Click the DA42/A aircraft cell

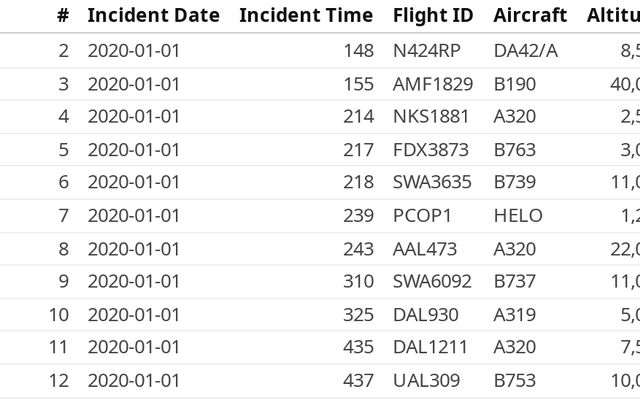[x=526, y=50]
